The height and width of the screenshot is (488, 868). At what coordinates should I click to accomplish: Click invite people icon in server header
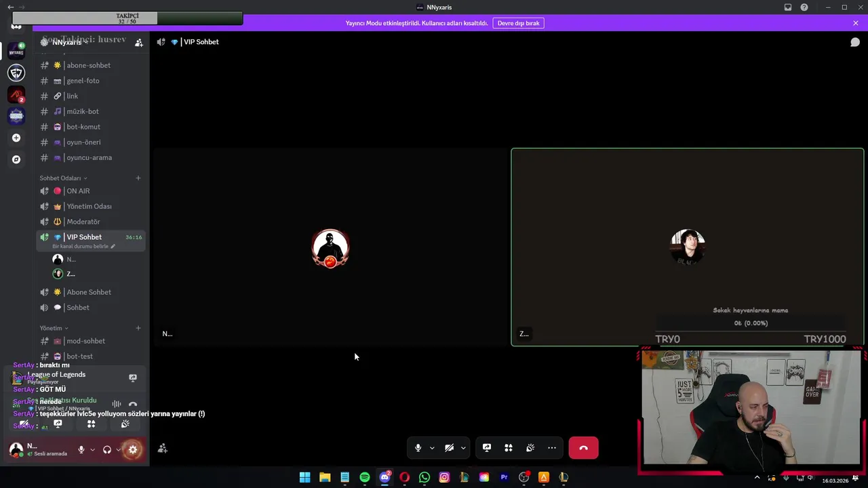pyautogui.click(x=138, y=42)
